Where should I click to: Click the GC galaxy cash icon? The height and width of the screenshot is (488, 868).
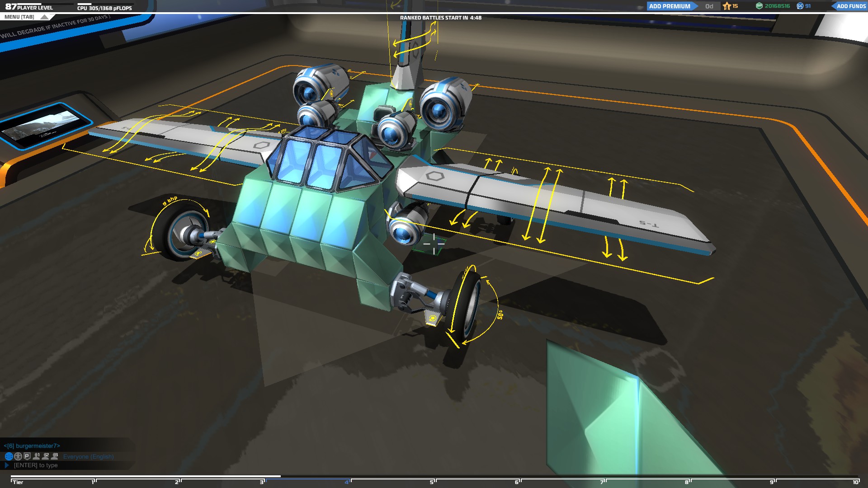[x=800, y=6]
